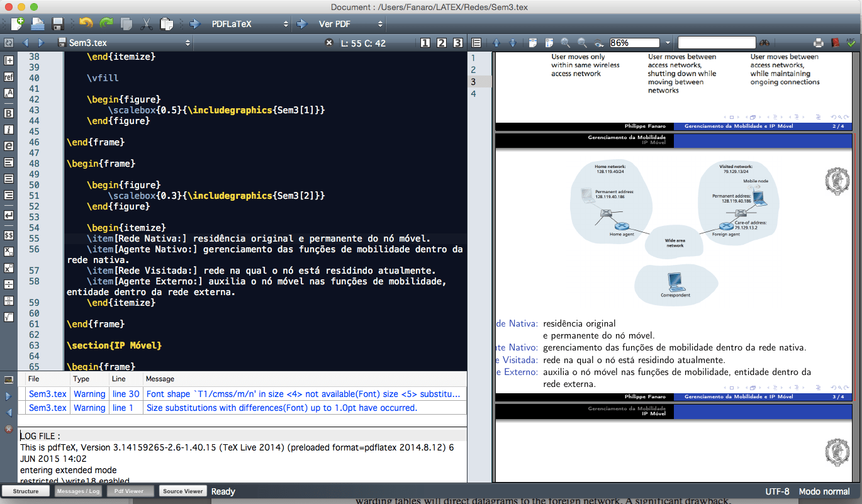
Task: Insert a square root from the left sidebar
Action: tap(9, 317)
